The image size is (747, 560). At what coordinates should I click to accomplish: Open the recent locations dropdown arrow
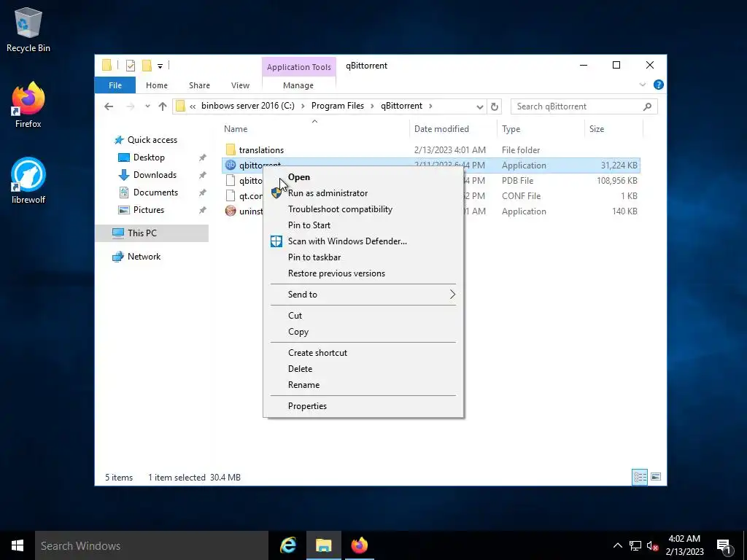[147, 106]
